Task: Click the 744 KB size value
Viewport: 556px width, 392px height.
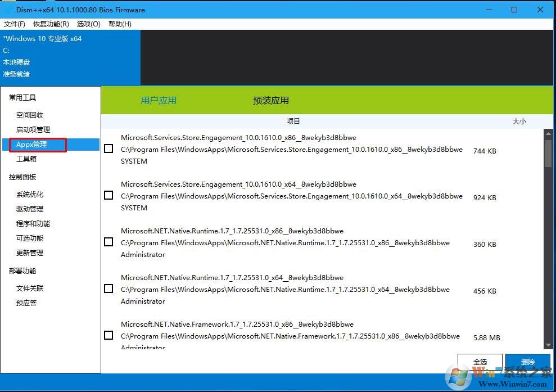Action: (485, 151)
